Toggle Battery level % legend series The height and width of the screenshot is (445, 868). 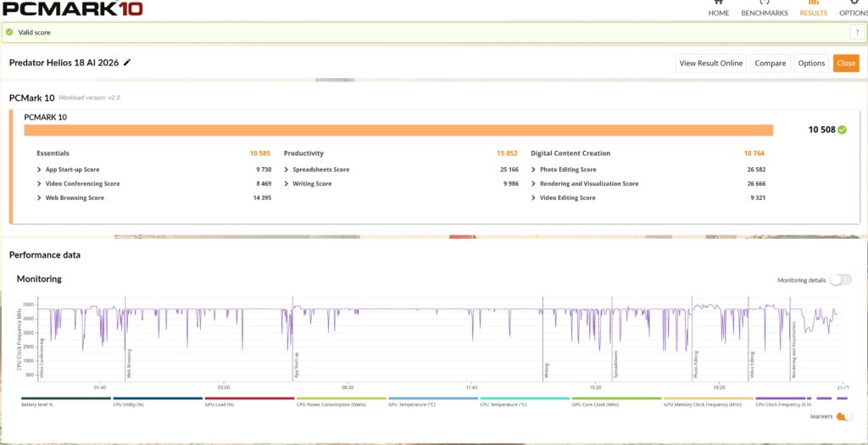[x=66, y=401]
